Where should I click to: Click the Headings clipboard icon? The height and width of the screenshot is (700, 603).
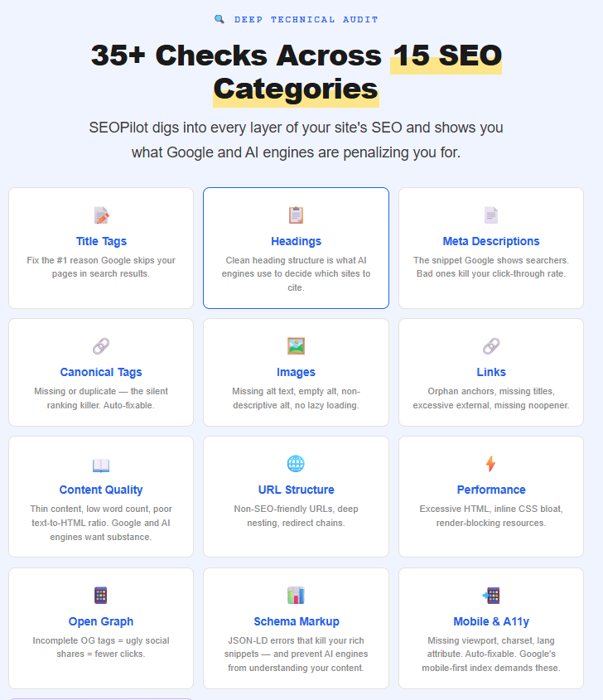pos(296,215)
